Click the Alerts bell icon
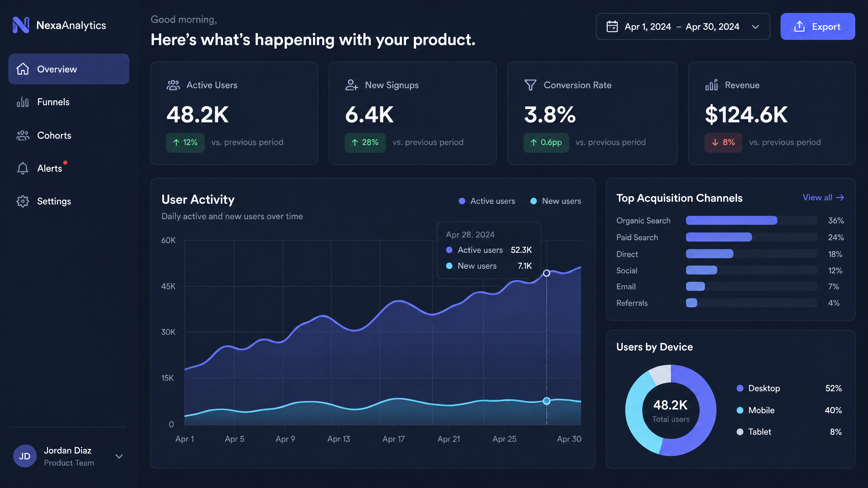This screenshot has width=868, height=488. click(x=23, y=168)
